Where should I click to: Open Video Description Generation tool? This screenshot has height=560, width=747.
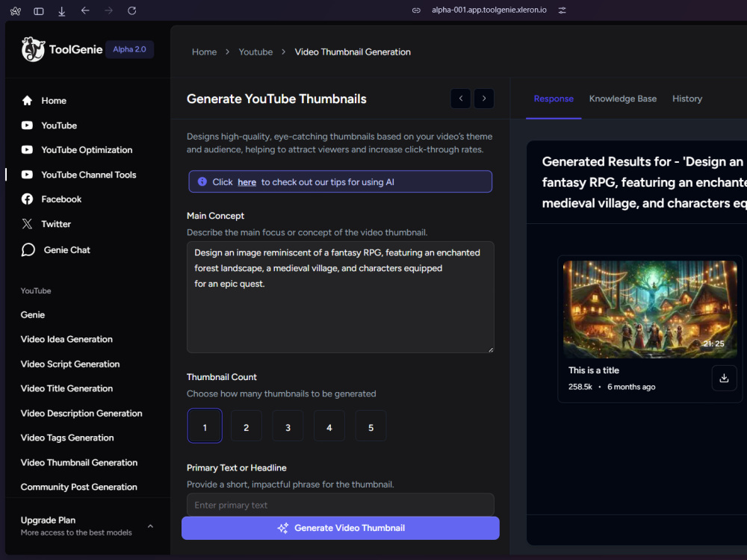[x=81, y=413]
